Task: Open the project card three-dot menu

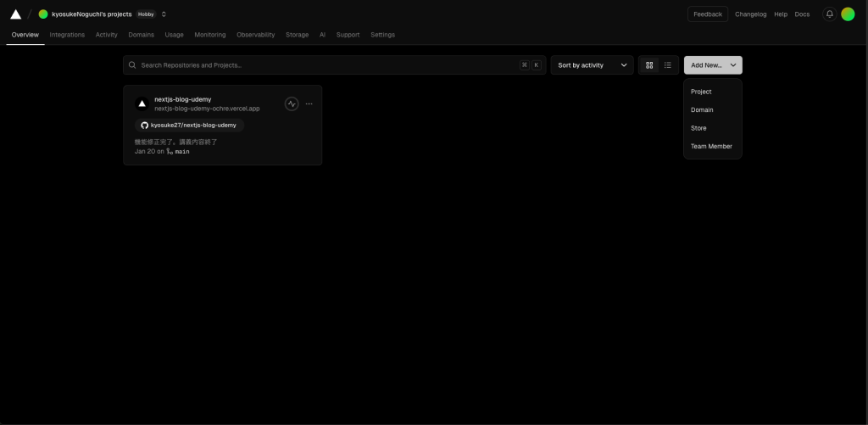Action: tap(309, 104)
